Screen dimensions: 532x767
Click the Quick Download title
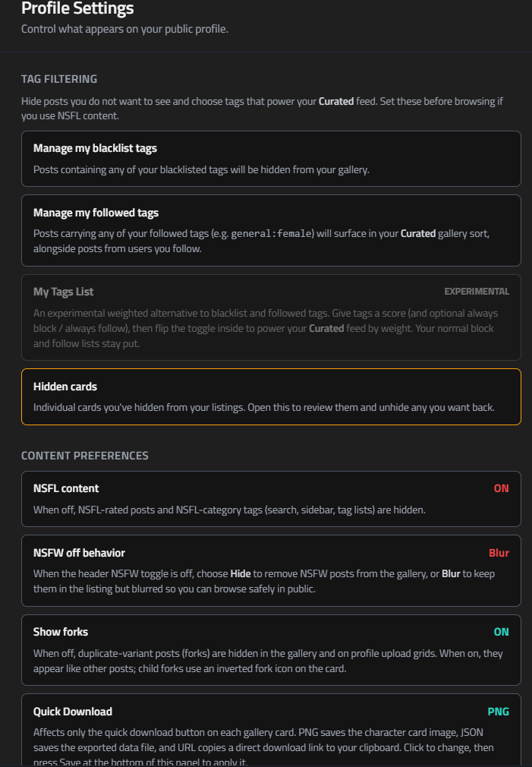coord(73,712)
